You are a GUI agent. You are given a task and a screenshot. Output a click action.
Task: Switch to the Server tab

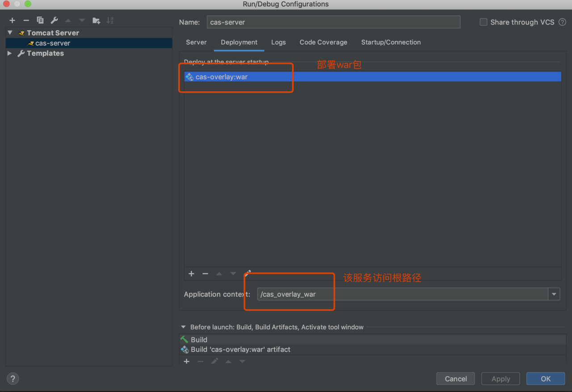(x=196, y=42)
